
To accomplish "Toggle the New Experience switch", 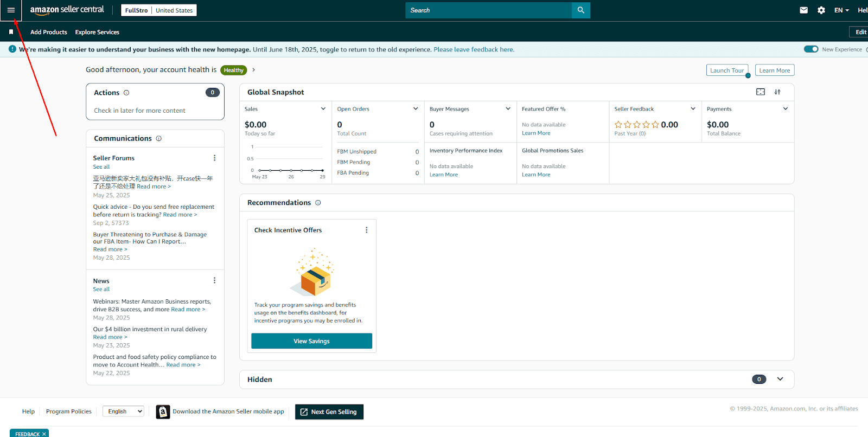I will (x=811, y=49).
